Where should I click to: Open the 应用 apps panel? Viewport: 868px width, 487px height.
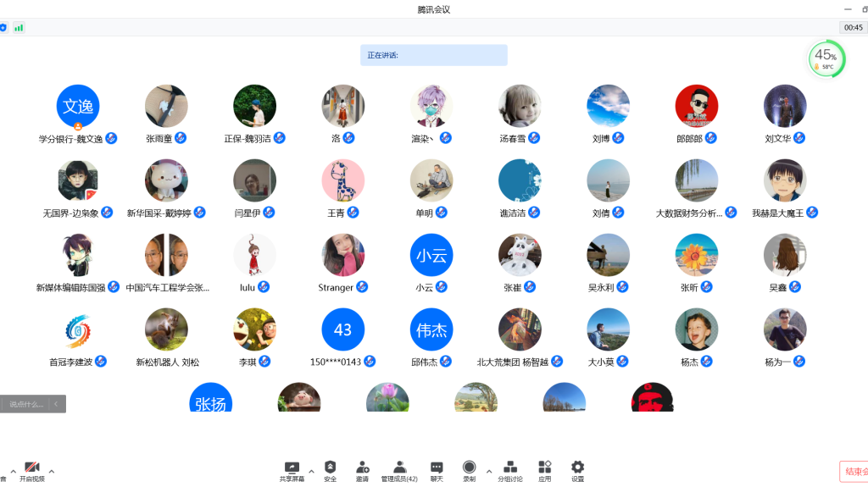(544, 468)
